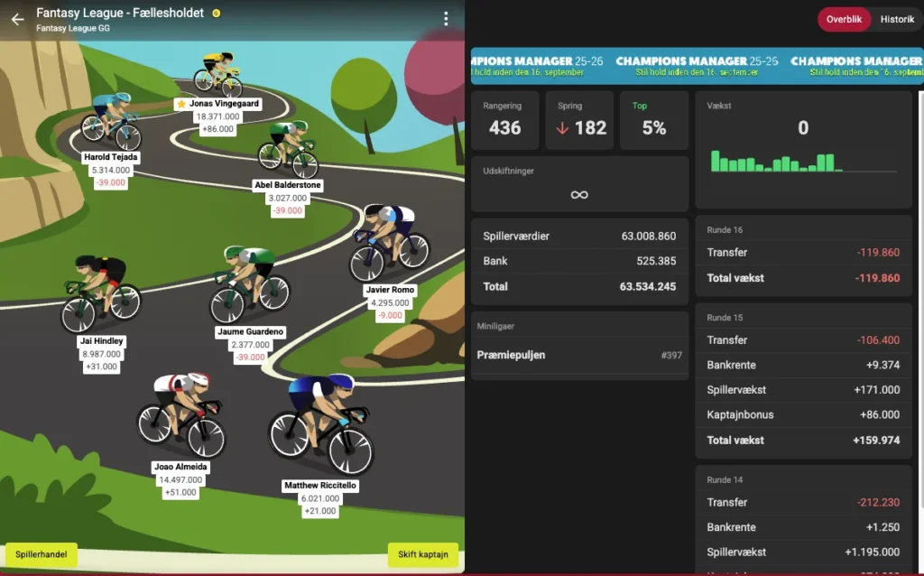This screenshot has width=924, height=576.
Task: Select Jonas Vingegaard cyclist figure
Action: 218,74
